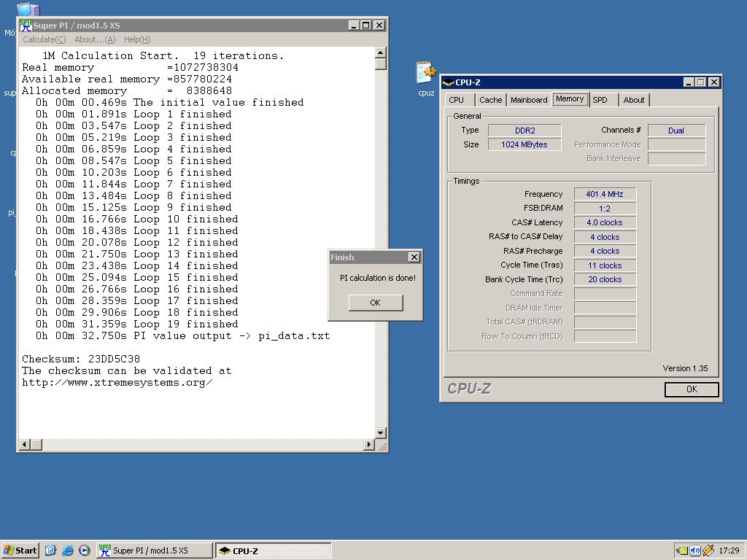Click Super PI horizontal scrollbar right arrow
Screen dimensions: 747x560
tap(368, 444)
